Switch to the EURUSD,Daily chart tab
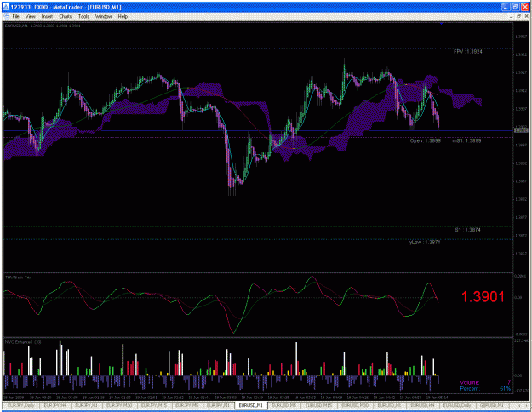 [457, 405]
